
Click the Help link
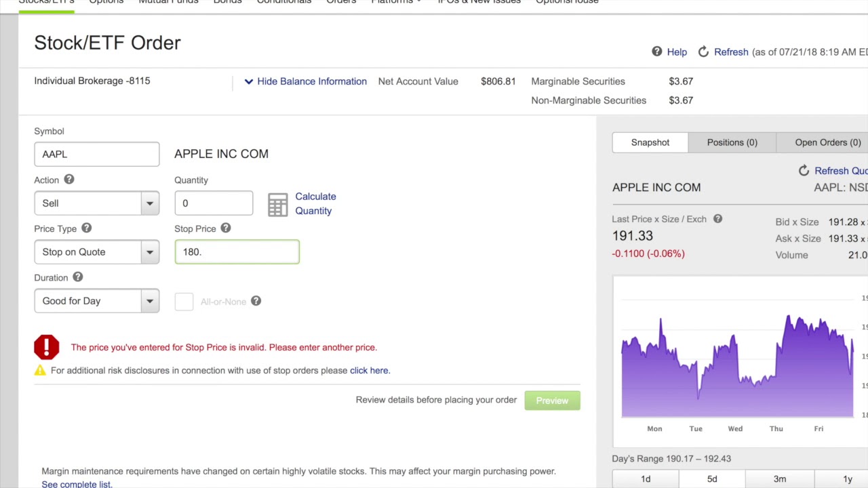click(677, 52)
